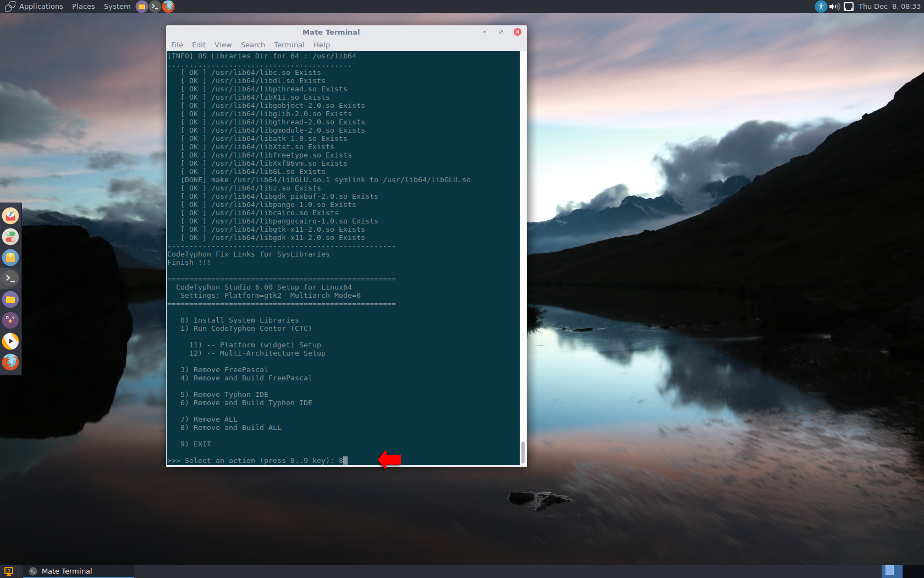Click the '/usr/lib64/libX11.so Exists' line
This screenshot has height=578, width=924.
tap(255, 97)
